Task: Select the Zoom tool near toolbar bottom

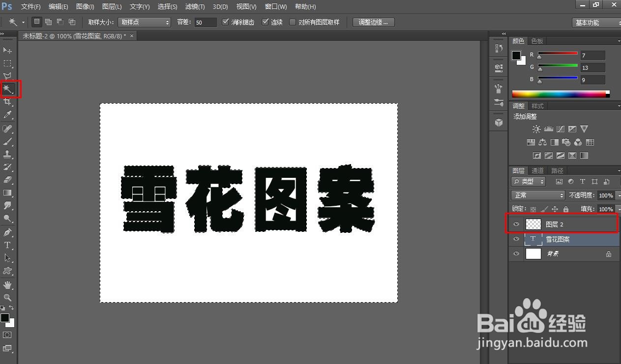Action: 7,297
